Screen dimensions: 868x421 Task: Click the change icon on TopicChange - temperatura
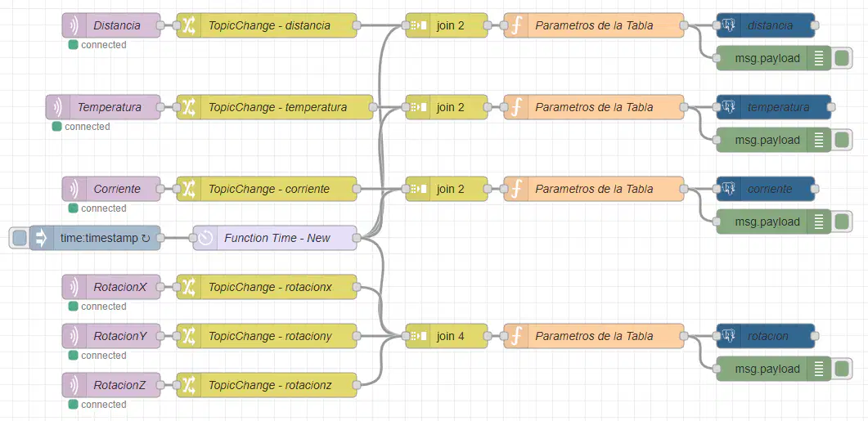189,107
